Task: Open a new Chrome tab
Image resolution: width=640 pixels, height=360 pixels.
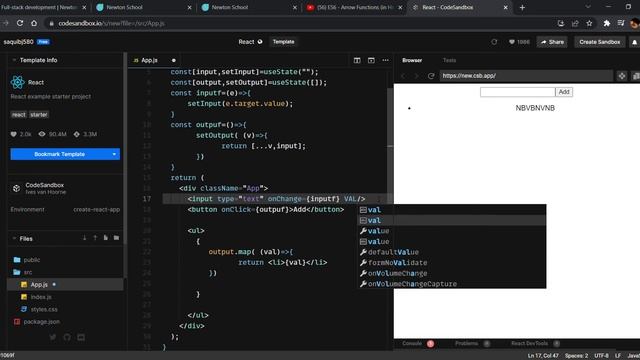Action: click(x=522, y=7)
